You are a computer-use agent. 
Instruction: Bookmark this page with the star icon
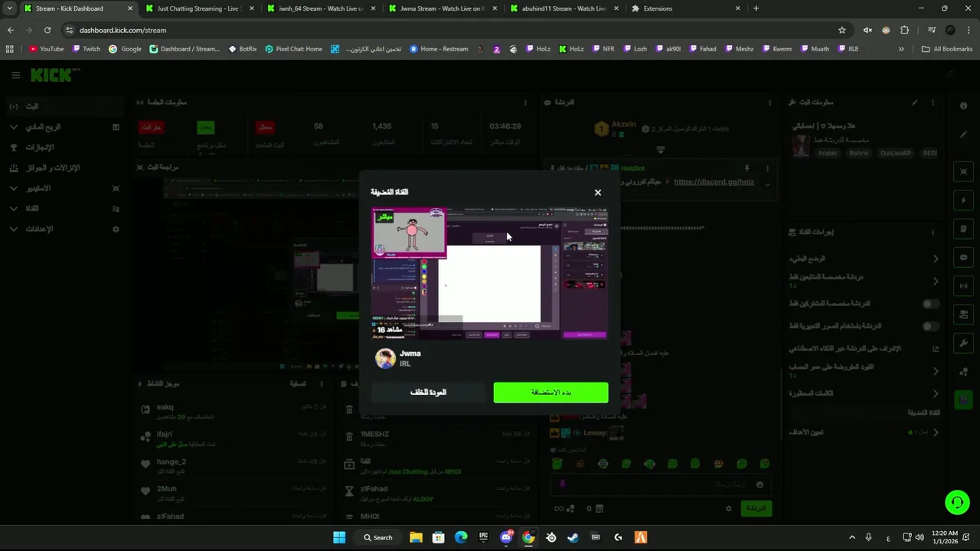point(842,30)
